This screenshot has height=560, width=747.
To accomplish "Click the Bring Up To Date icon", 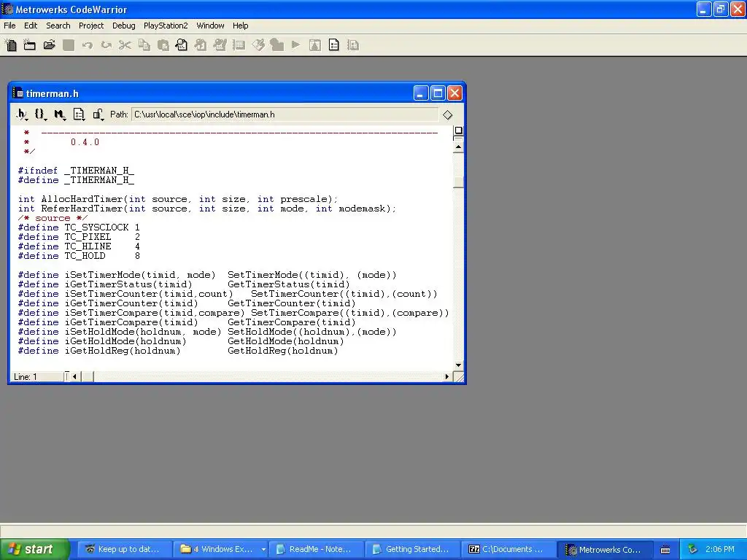I will pos(258,45).
